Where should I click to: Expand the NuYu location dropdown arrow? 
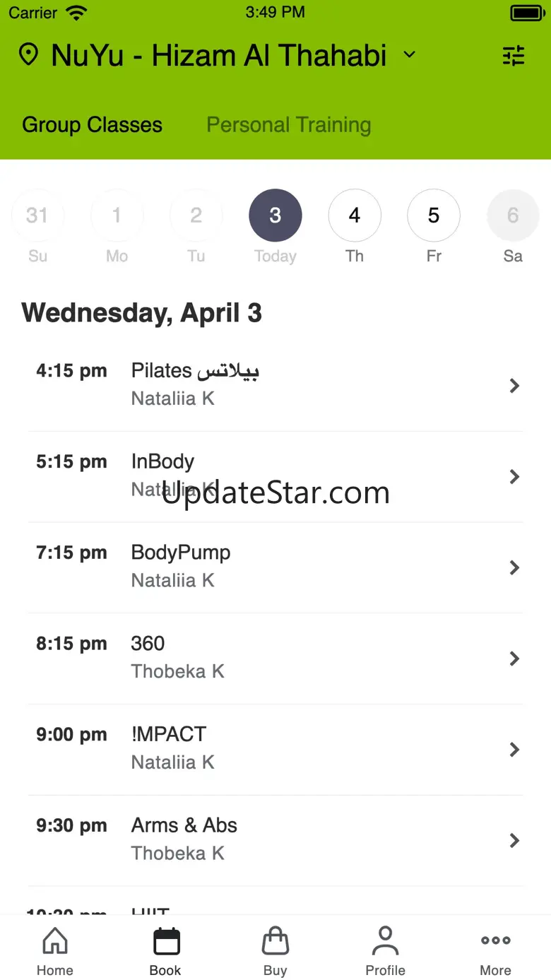point(410,55)
